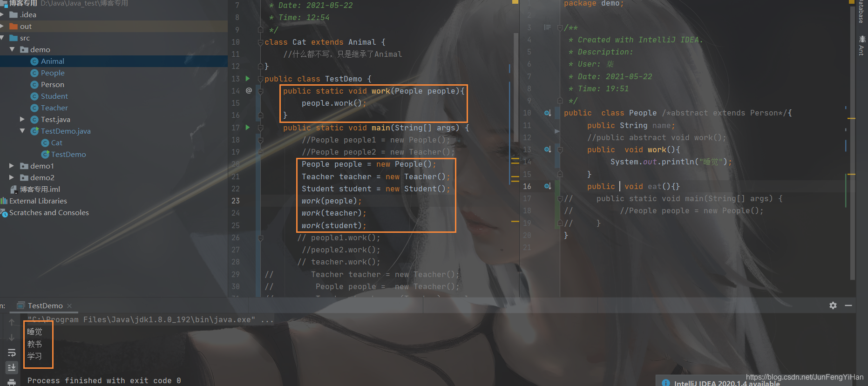
Task: Click the out folder icon
Action: pyautogui.click(x=14, y=27)
